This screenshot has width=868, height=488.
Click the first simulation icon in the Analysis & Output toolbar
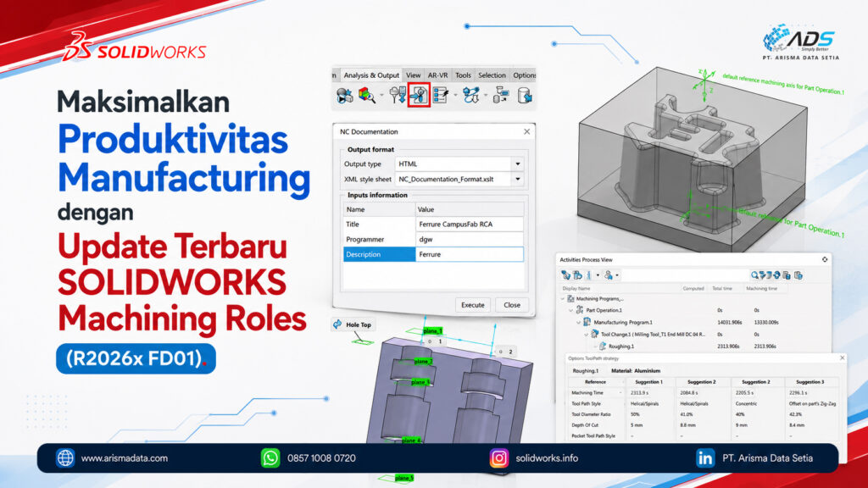344,96
